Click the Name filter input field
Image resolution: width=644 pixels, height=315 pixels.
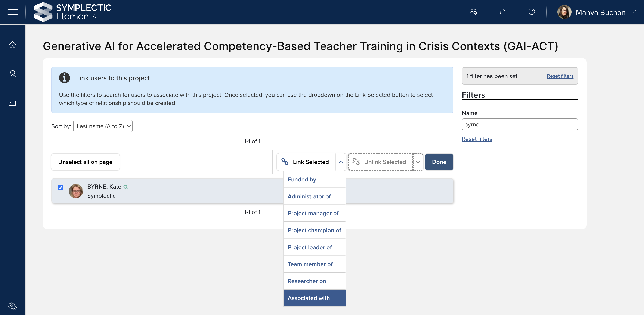[x=520, y=125]
